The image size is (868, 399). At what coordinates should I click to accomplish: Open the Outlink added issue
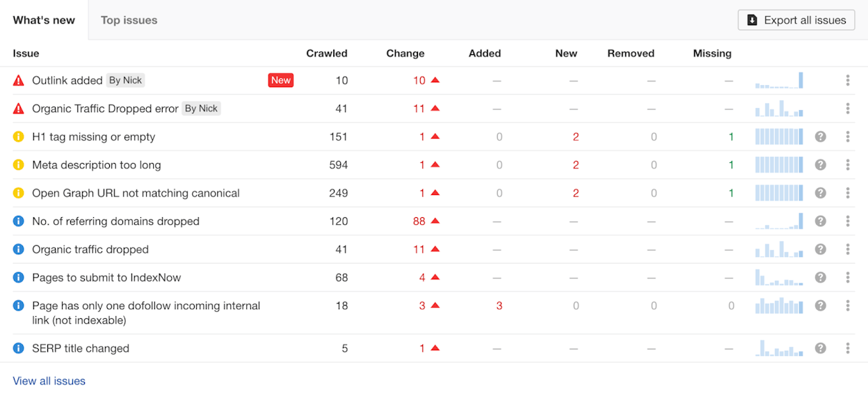click(x=67, y=81)
